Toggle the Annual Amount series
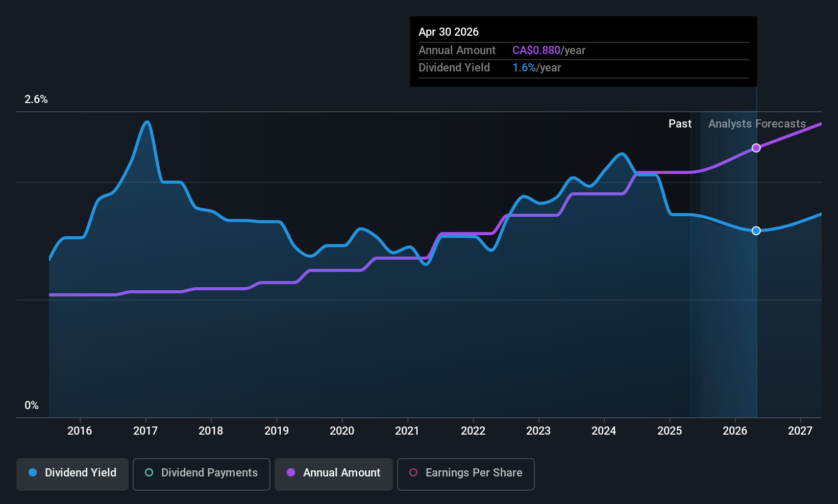838x504 pixels. tap(334, 473)
